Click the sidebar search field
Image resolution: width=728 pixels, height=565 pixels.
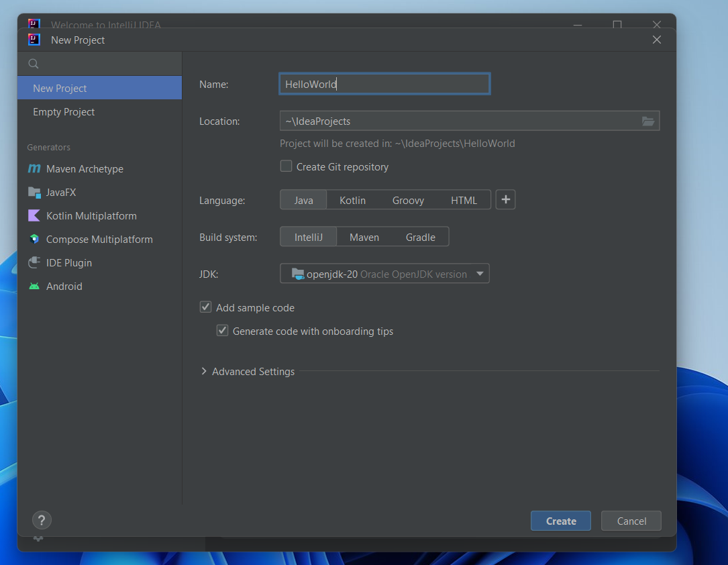click(x=100, y=64)
